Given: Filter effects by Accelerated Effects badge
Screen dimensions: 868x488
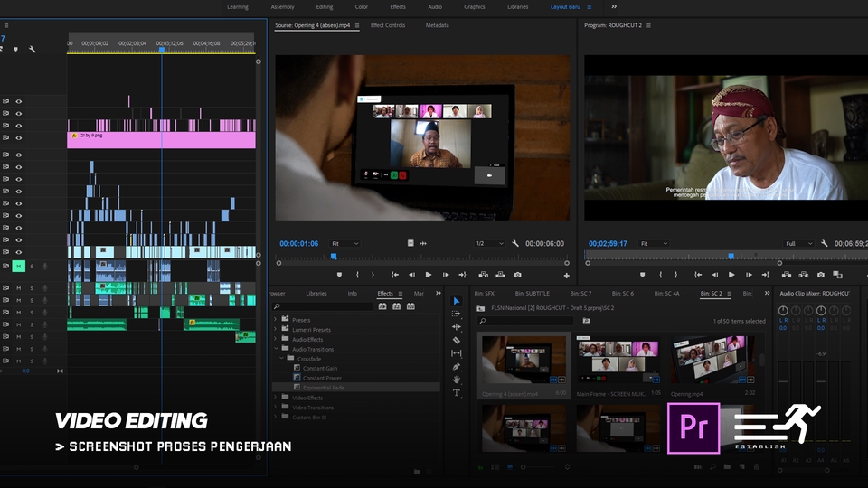Looking at the screenshot, I should (382, 306).
